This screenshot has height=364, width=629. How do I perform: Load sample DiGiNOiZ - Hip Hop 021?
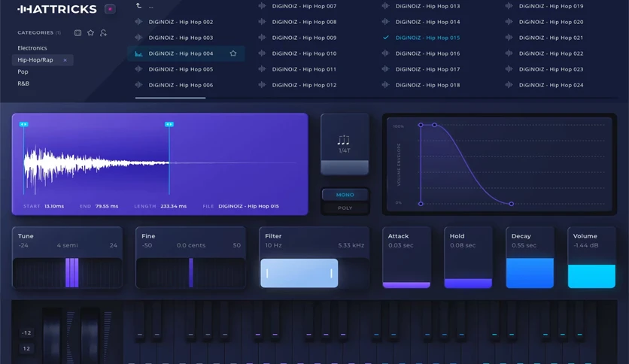click(x=552, y=38)
